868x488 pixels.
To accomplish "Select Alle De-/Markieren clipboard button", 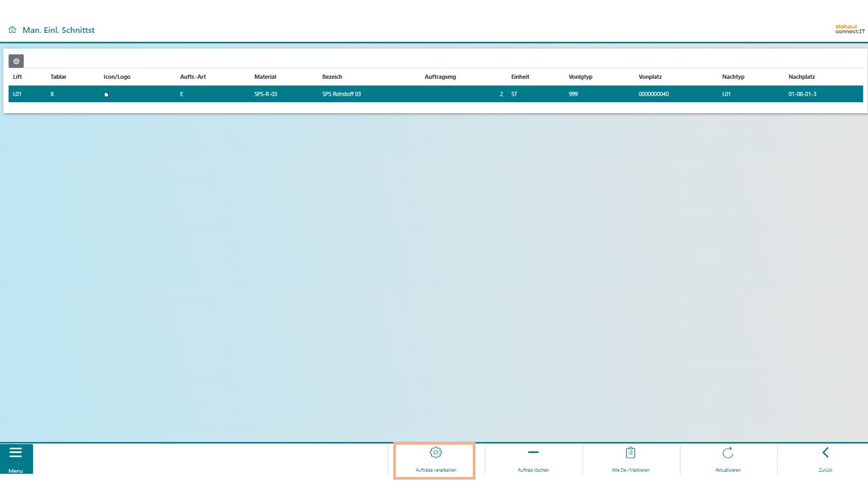I will point(631,460).
